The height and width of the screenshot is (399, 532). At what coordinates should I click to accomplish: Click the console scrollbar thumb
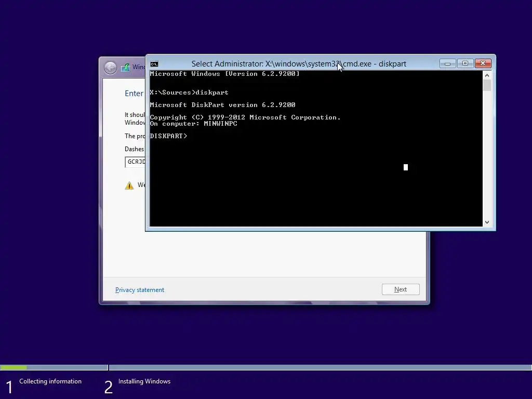[x=487, y=85]
